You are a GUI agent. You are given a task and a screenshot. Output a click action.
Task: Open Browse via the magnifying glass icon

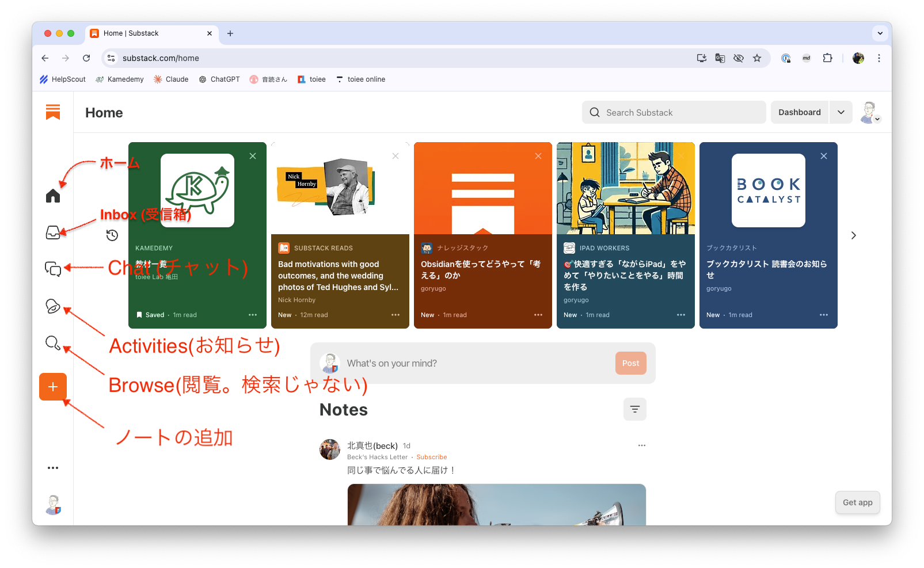tap(52, 344)
